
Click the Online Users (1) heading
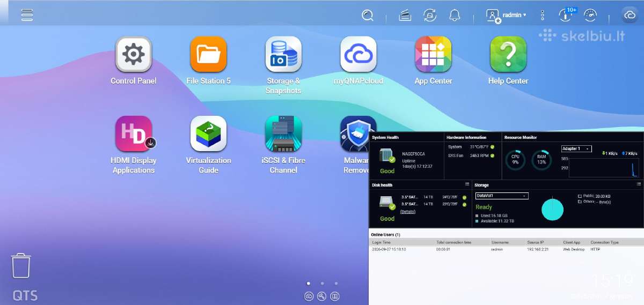click(x=385, y=235)
